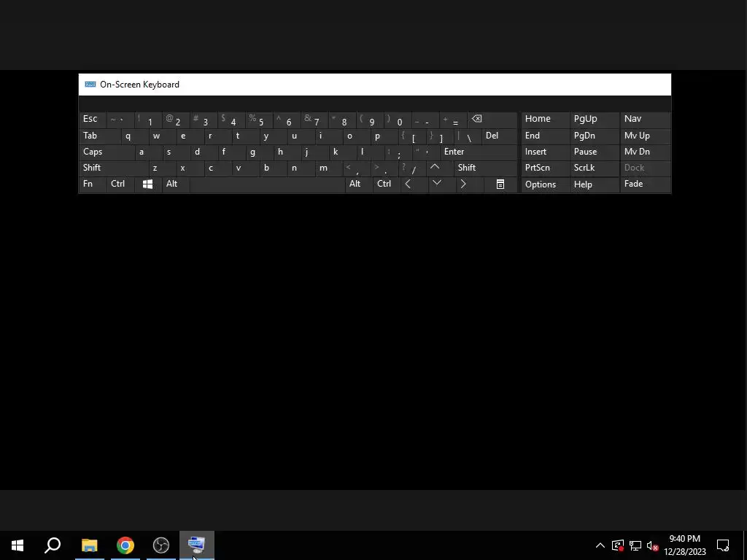Open File Explorer from taskbar
747x560 pixels.
[x=90, y=545]
